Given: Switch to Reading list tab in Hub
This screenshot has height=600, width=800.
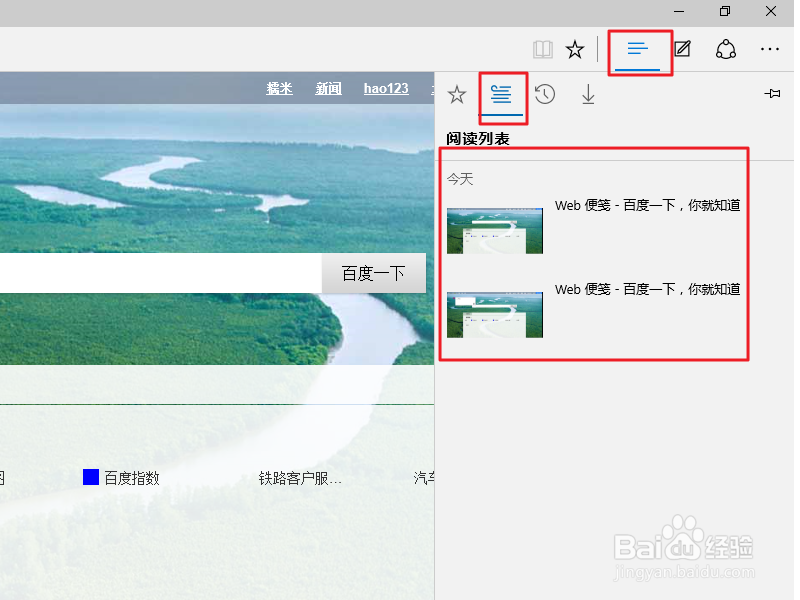Looking at the screenshot, I should [x=501, y=94].
